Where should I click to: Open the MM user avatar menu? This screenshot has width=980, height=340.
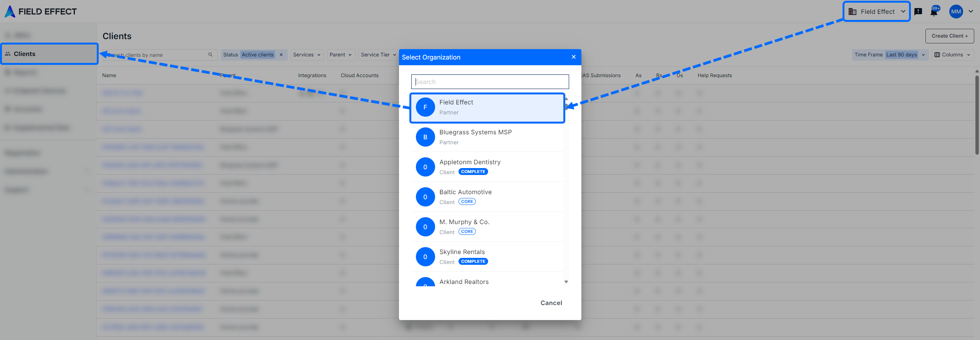click(x=956, y=12)
